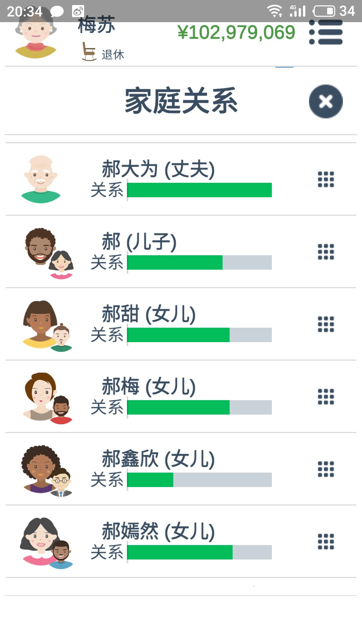
Task: Tap the 退休 retirement status label
Action: point(113,55)
